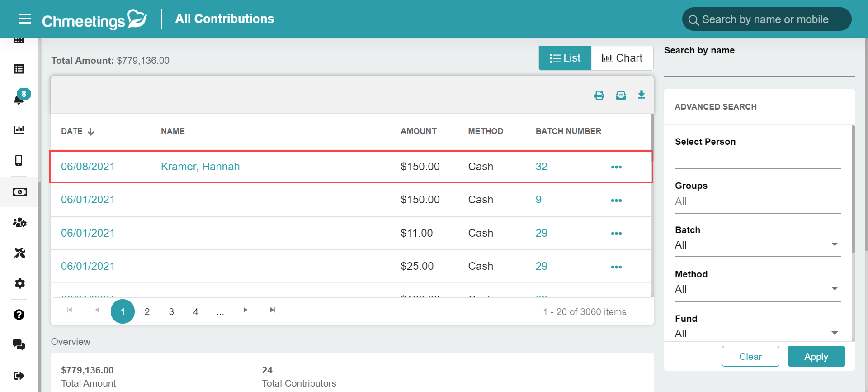Viewport: 868px width, 392px height.
Task: Select page 4 in pagination
Action: [196, 311]
